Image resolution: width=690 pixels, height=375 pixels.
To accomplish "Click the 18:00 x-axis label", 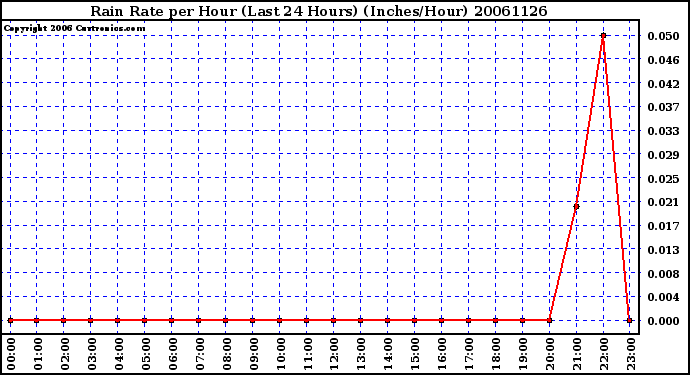I will point(496,354).
